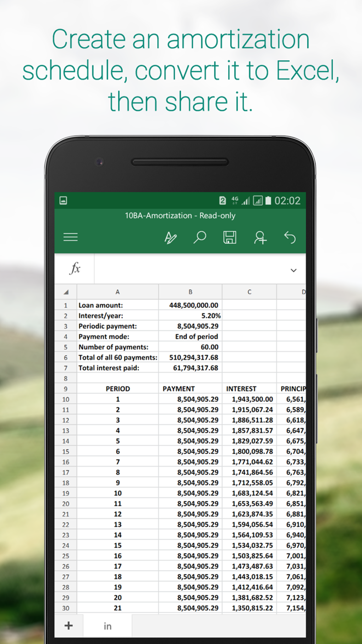Select the PAYMENT header cell

tap(190, 389)
